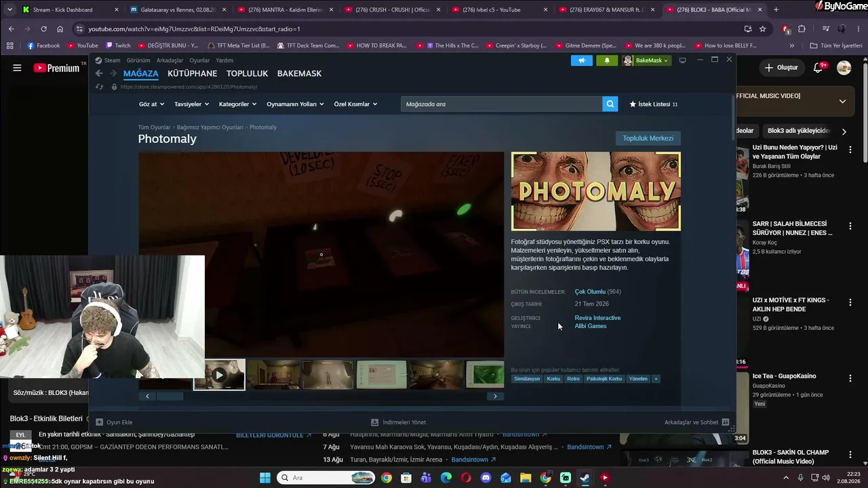The width and height of the screenshot is (868, 488).
Task: Expand the Oynamanın Yolları dropdown
Action: click(x=295, y=104)
